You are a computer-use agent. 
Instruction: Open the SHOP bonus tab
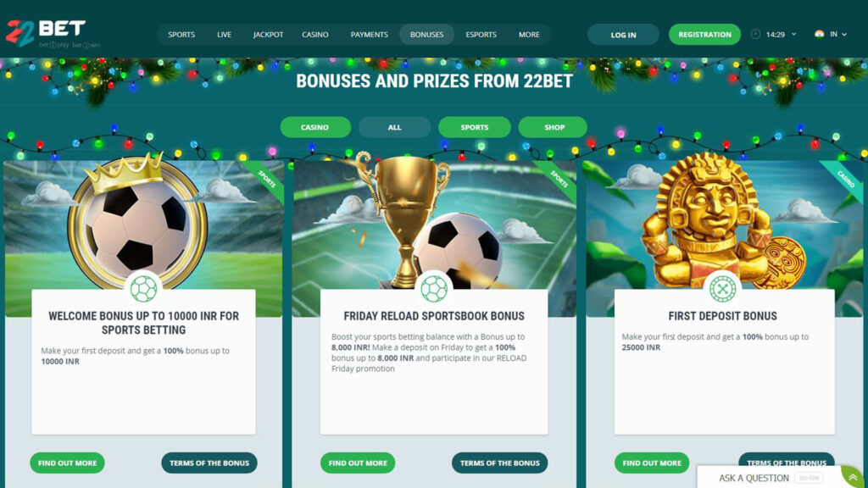point(554,127)
